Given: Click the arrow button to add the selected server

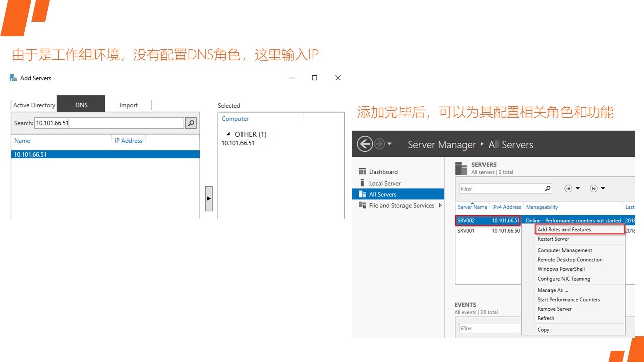Looking at the screenshot, I should pos(209,198).
